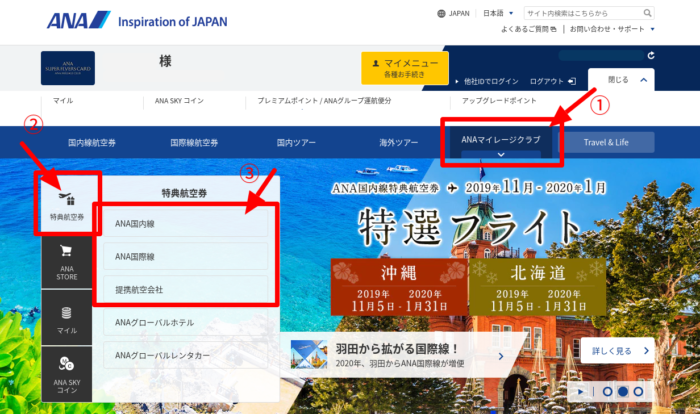The width and height of the screenshot is (700, 414).
Task: Collapse panel with 閉じる button
Action: 621,80
